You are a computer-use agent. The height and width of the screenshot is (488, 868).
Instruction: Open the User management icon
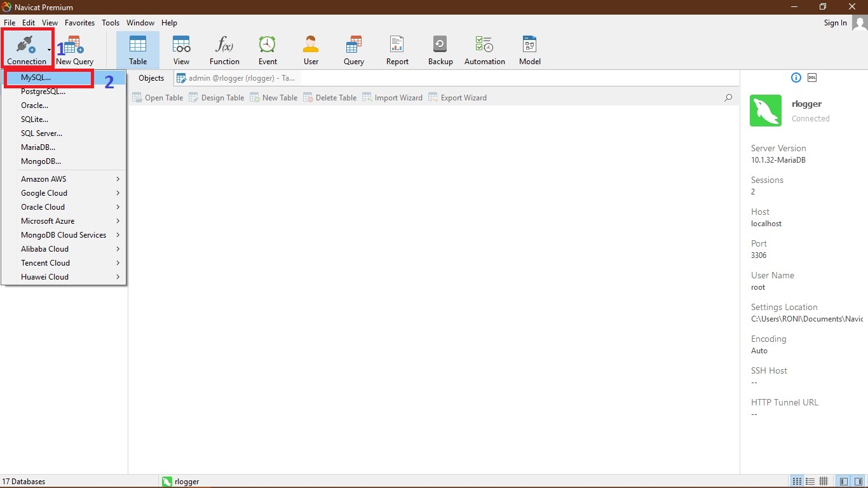click(311, 50)
